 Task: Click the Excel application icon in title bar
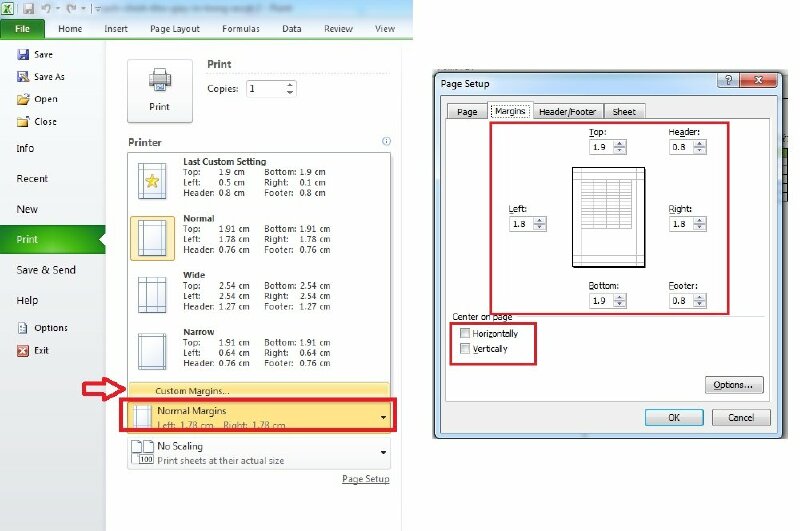coord(7,8)
